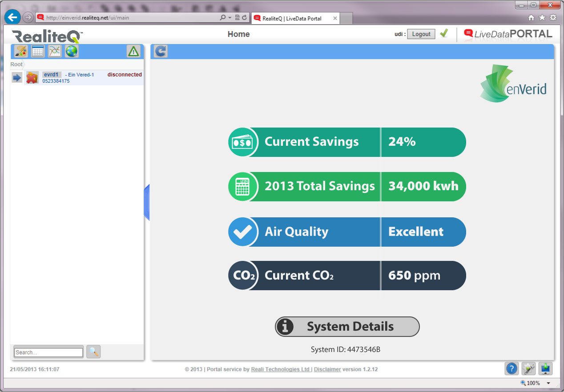This screenshot has width=564, height=392.
Task: Click the Reali Technologies Ltd link
Action: coord(280,369)
